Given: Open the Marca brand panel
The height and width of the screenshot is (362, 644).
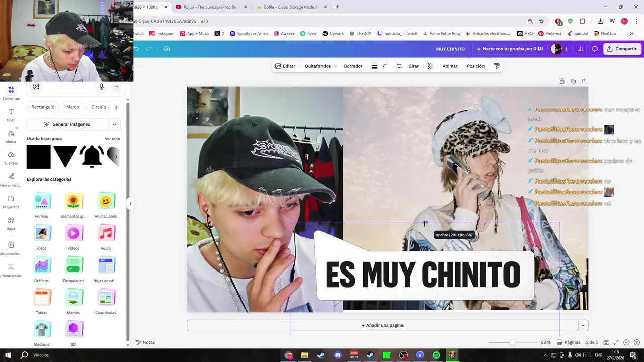Looking at the screenshot, I should (11, 137).
